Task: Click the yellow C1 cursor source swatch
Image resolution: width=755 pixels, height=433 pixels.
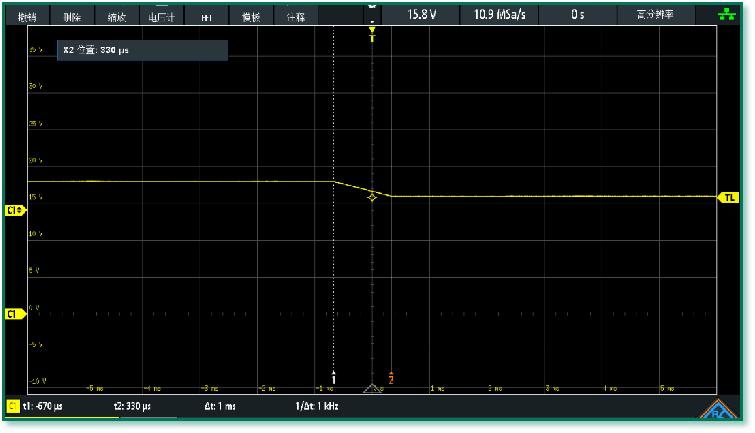Action: click(x=12, y=407)
